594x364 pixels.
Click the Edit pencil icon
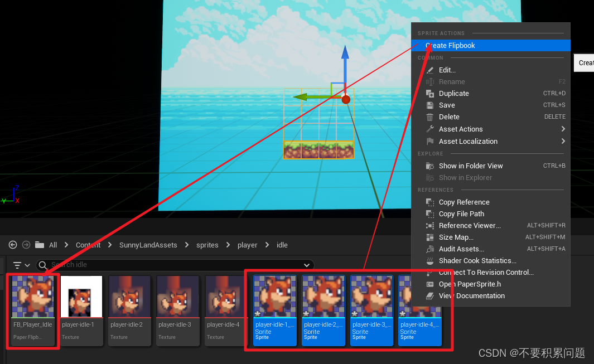[x=429, y=70]
